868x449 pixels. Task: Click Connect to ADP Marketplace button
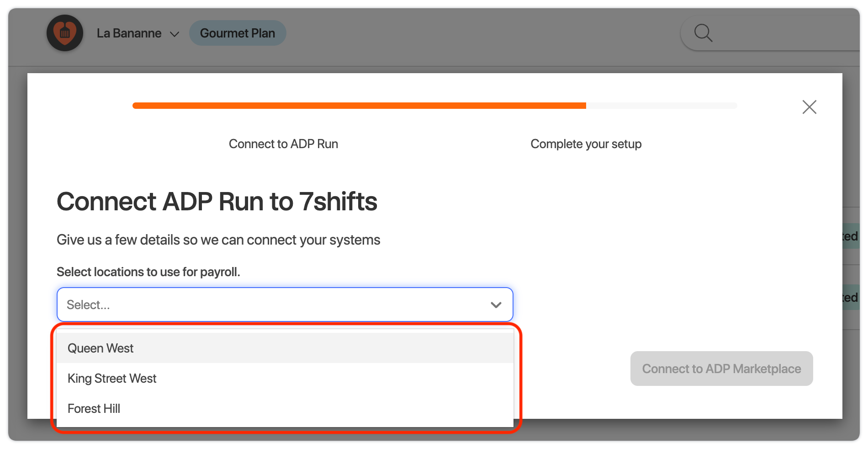point(721,369)
